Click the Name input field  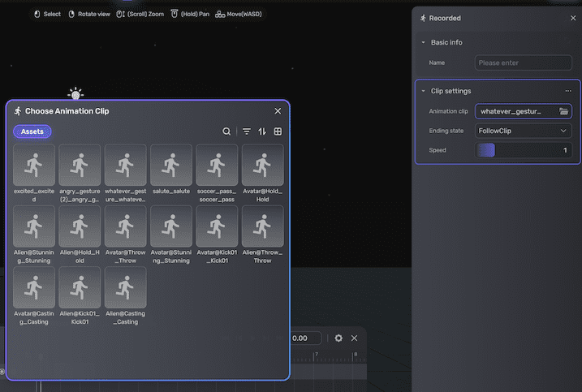tap(524, 62)
